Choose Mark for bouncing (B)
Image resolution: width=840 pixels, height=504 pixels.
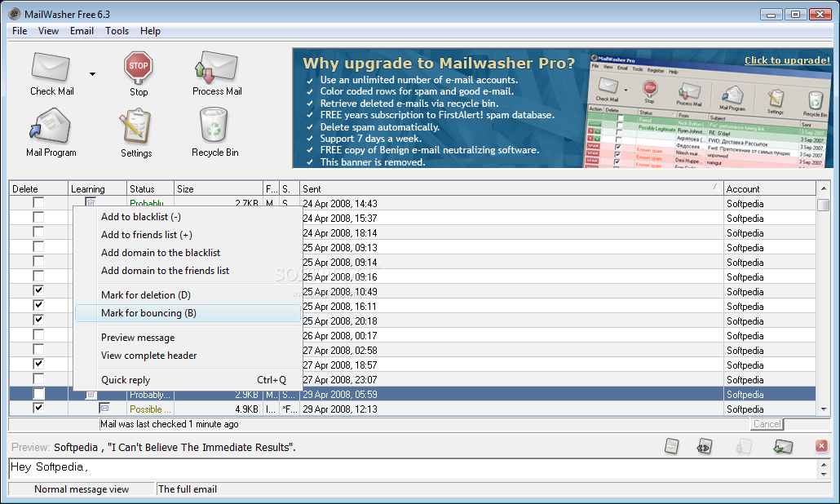coord(188,313)
